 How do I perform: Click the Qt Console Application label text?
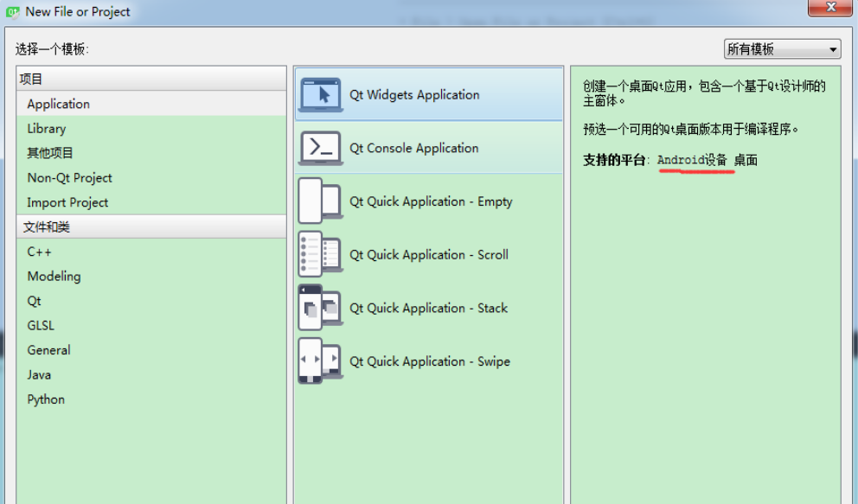(x=413, y=148)
